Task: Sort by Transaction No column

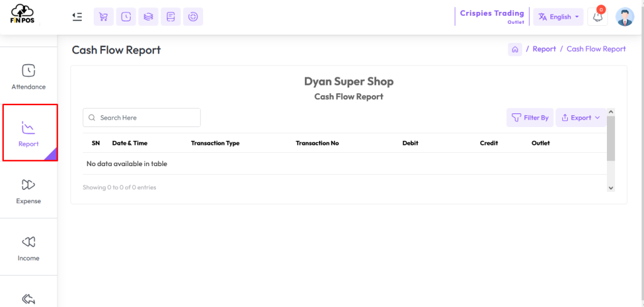Action: [318, 143]
